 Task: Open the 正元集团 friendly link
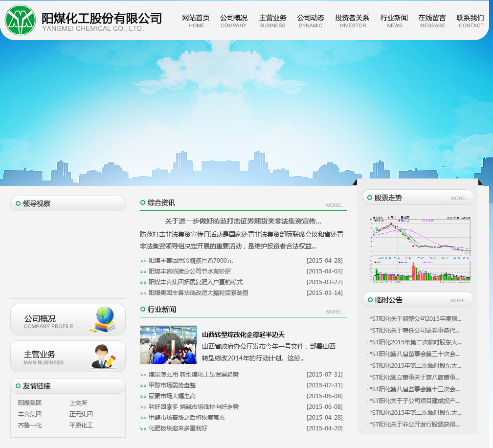pyautogui.click(x=81, y=414)
